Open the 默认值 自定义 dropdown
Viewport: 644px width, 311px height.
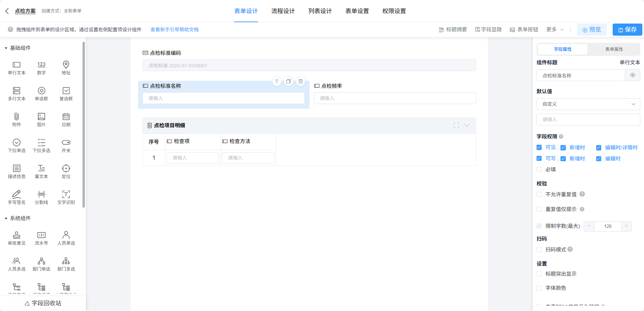point(588,104)
